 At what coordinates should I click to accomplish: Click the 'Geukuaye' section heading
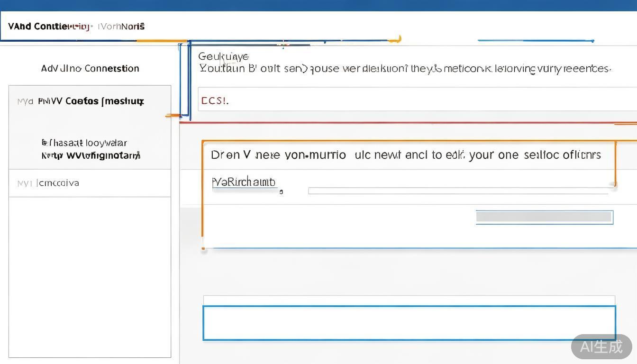[223, 57]
